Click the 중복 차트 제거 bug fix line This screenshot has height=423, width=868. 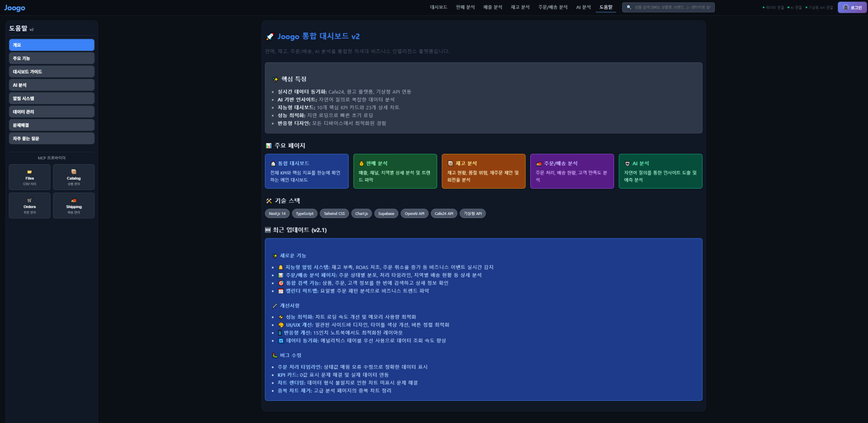pos(335,391)
